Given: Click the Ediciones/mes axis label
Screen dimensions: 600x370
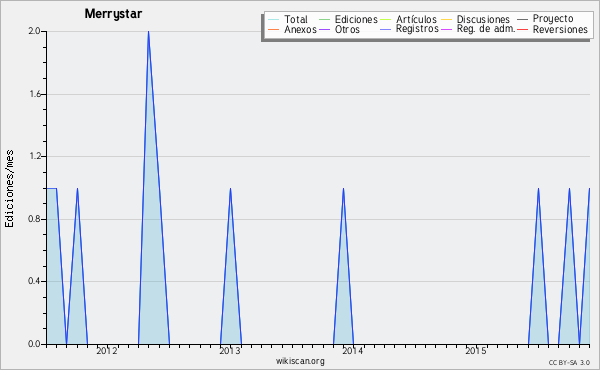Looking at the screenshot, I should pos(9,189).
